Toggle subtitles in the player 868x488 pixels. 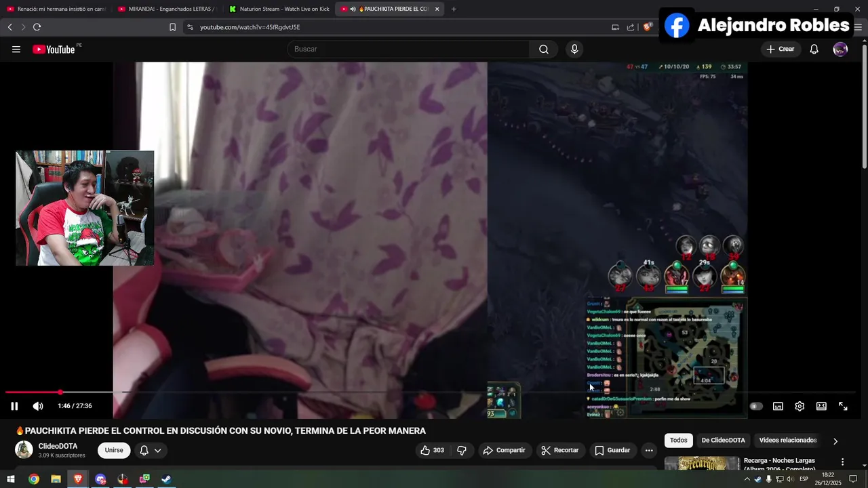(x=778, y=406)
